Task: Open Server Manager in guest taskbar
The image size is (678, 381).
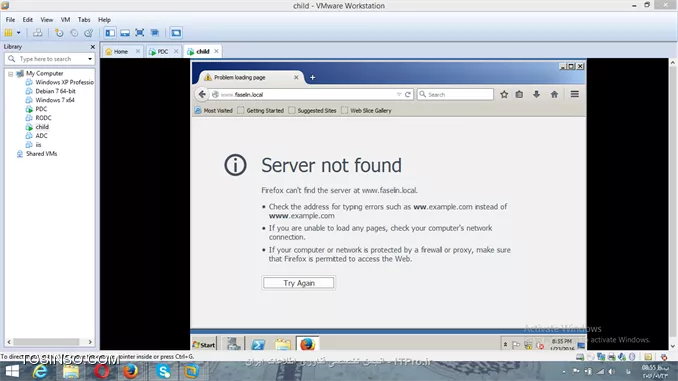Action: [x=233, y=344]
